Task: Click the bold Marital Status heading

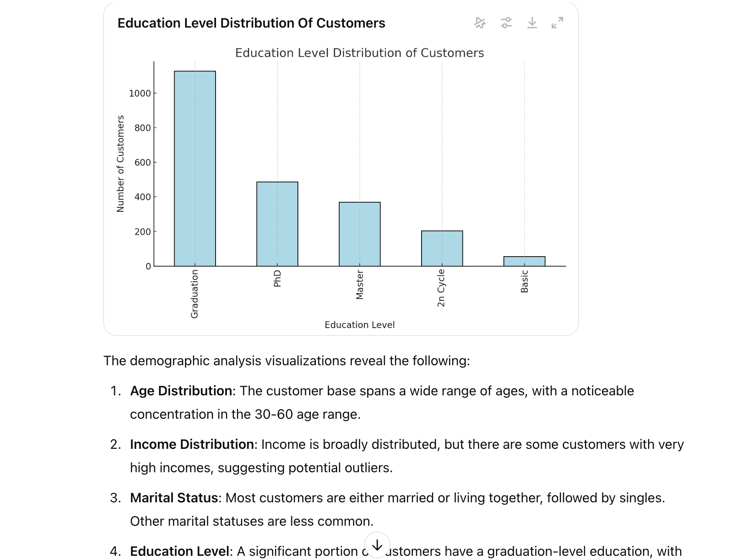Action: point(174,498)
